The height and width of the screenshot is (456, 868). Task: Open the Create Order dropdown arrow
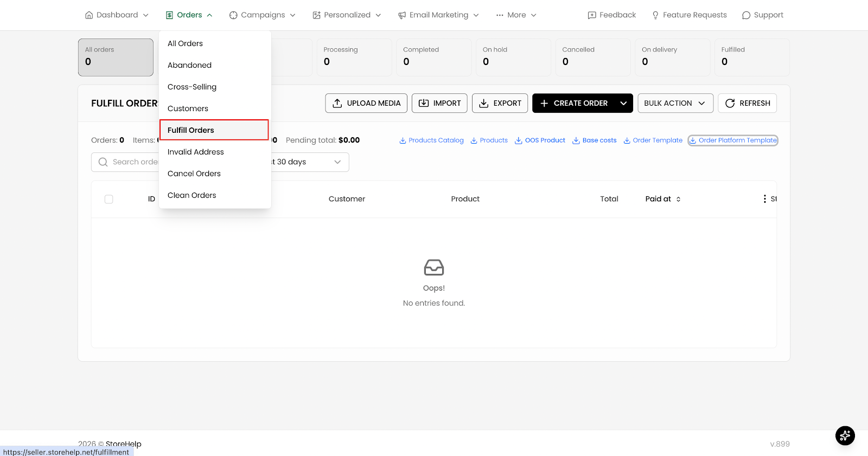[x=623, y=103]
